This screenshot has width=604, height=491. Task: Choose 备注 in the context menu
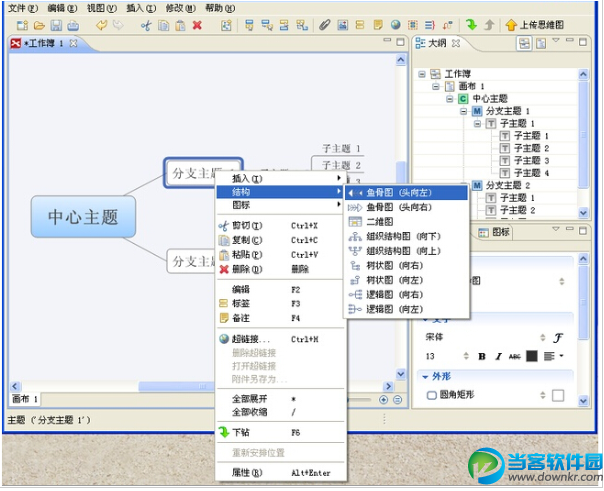[x=280, y=318]
